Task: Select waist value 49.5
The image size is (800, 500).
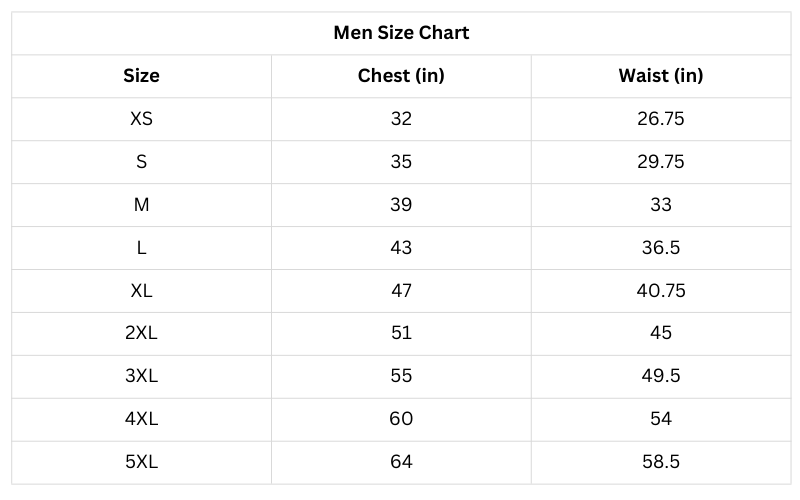Action: pyautogui.click(x=660, y=376)
